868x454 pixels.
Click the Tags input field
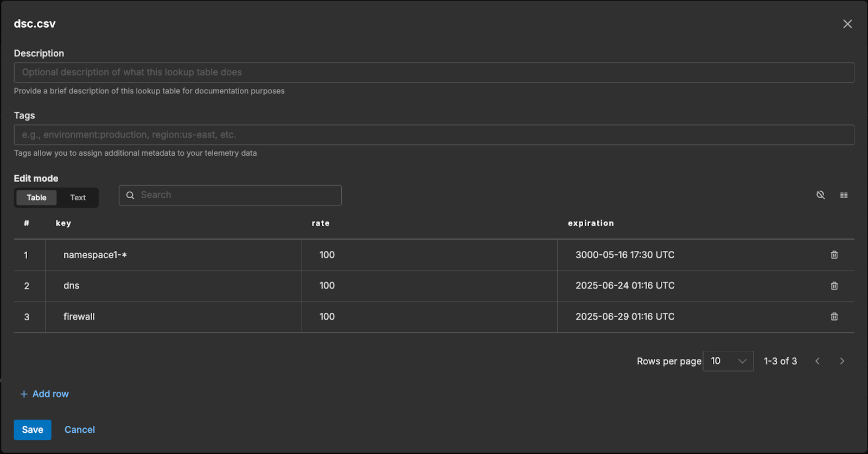(433, 135)
